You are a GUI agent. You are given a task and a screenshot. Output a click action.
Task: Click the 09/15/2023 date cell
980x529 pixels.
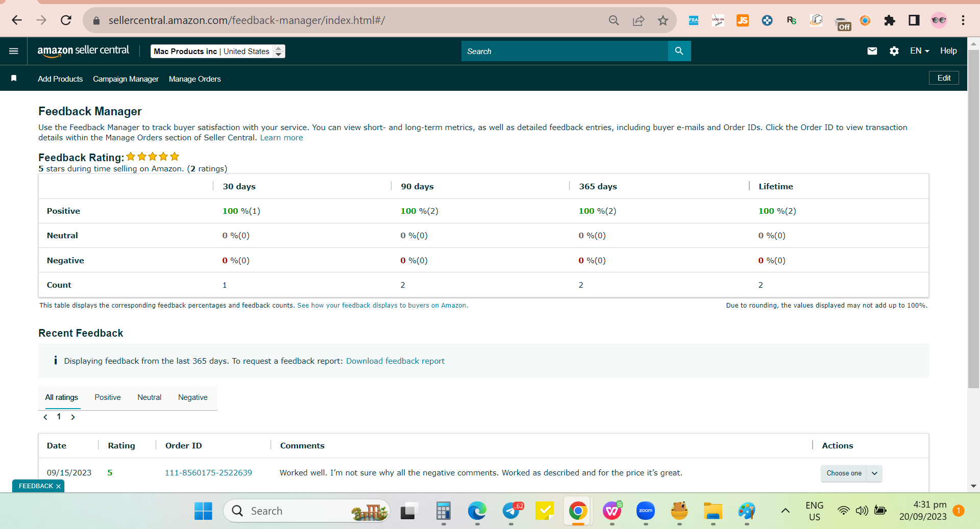(69, 473)
